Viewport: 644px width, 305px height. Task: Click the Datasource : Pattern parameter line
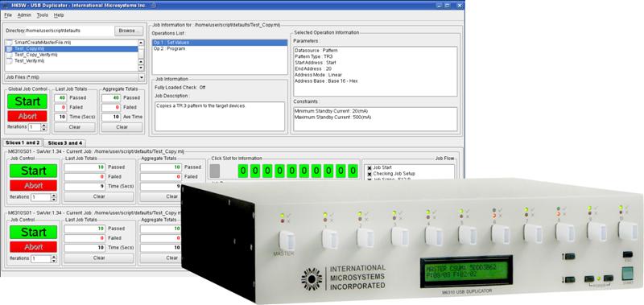tap(316, 51)
